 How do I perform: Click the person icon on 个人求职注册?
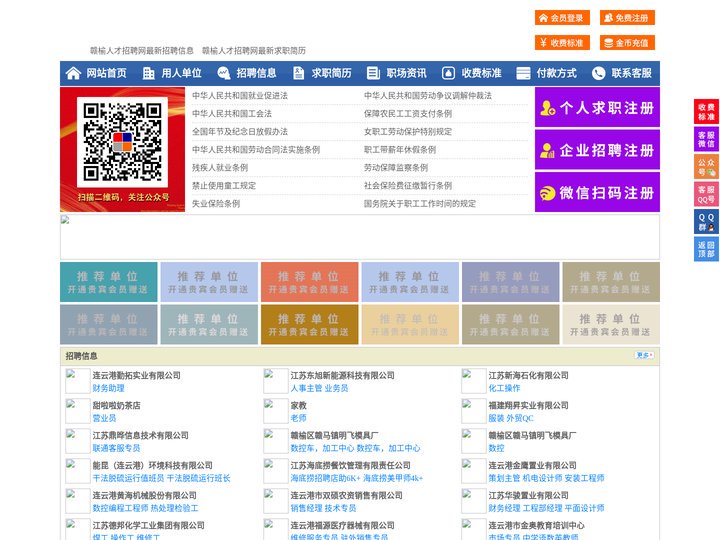tap(547, 108)
